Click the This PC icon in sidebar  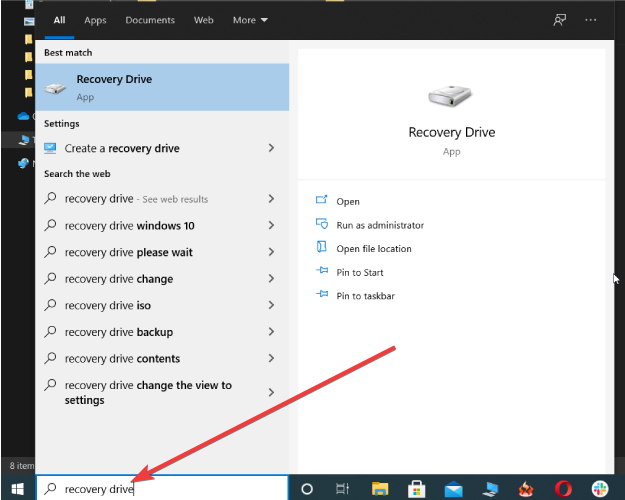[x=24, y=140]
